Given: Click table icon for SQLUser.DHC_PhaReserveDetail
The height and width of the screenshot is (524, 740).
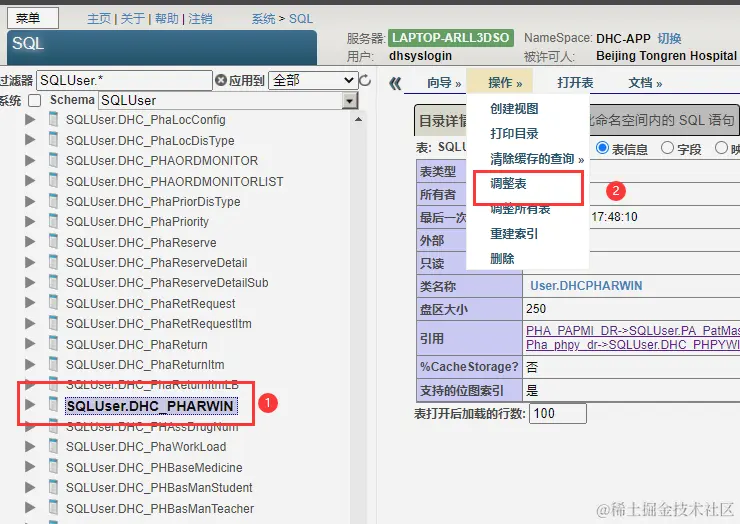Looking at the screenshot, I should pyautogui.click(x=54, y=262).
